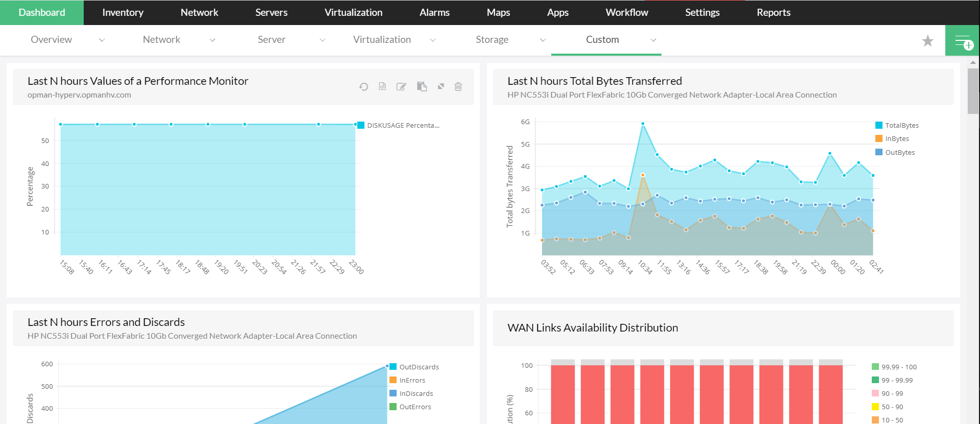Toggle InBytes series visibility in legend
The image size is (980, 424).
pyautogui.click(x=897, y=139)
